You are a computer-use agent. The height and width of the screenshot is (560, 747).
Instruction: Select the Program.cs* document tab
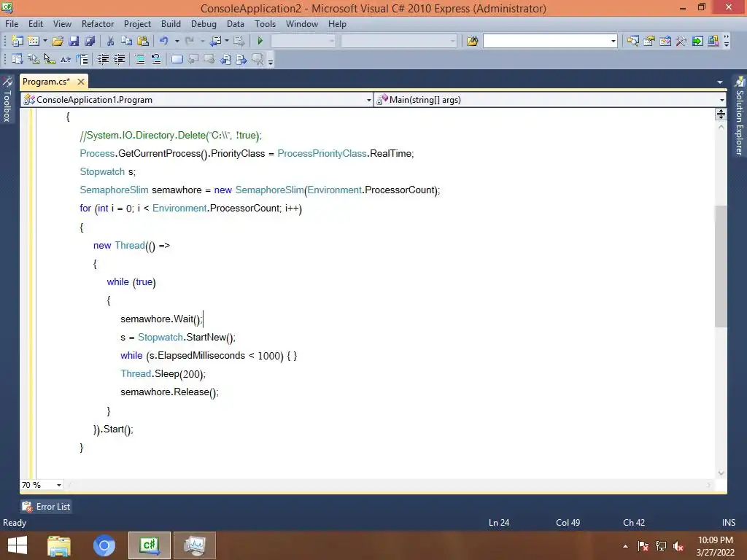46,82
